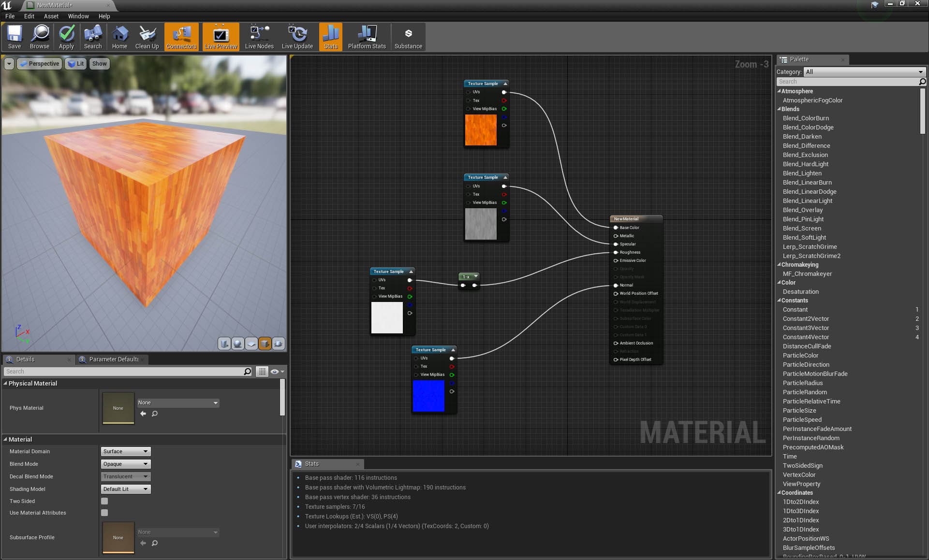Screen dimensions: 929x560
Task: Click the Substance toolbar icon
Action: [x=408, y=36]
